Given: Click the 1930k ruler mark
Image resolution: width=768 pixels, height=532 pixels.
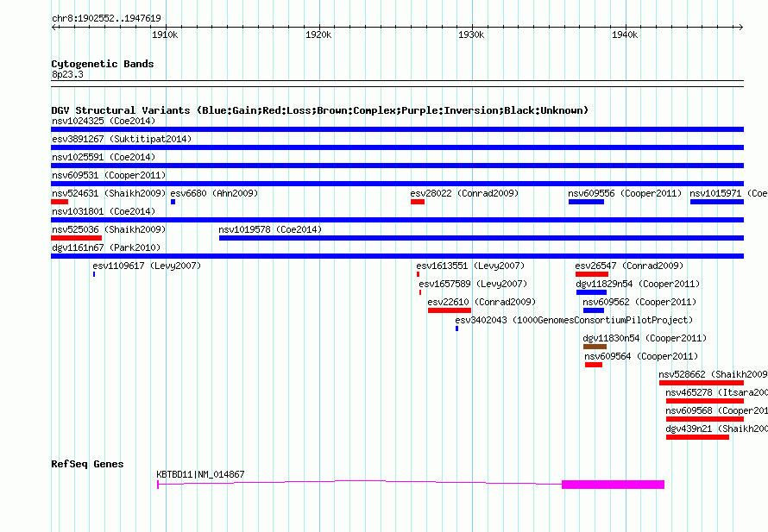Looking at the screenshot, I should pyautogui.click(x=471, y=34).
